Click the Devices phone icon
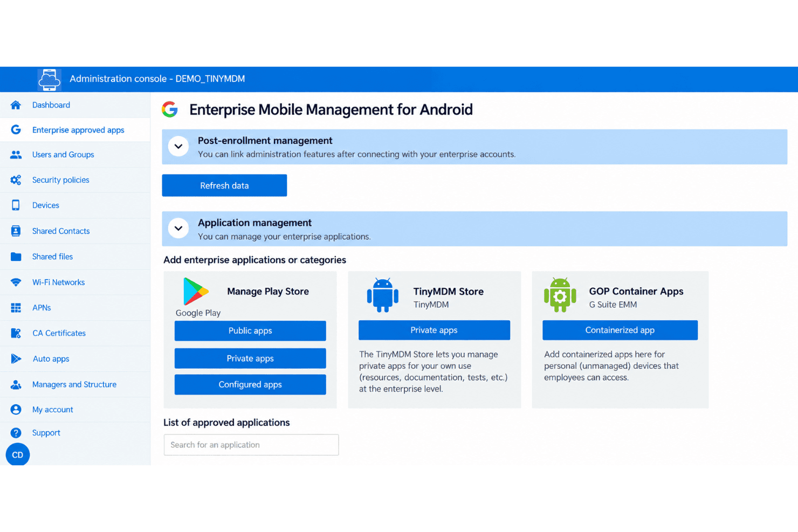798x532 pixels. tap(16, 205)
